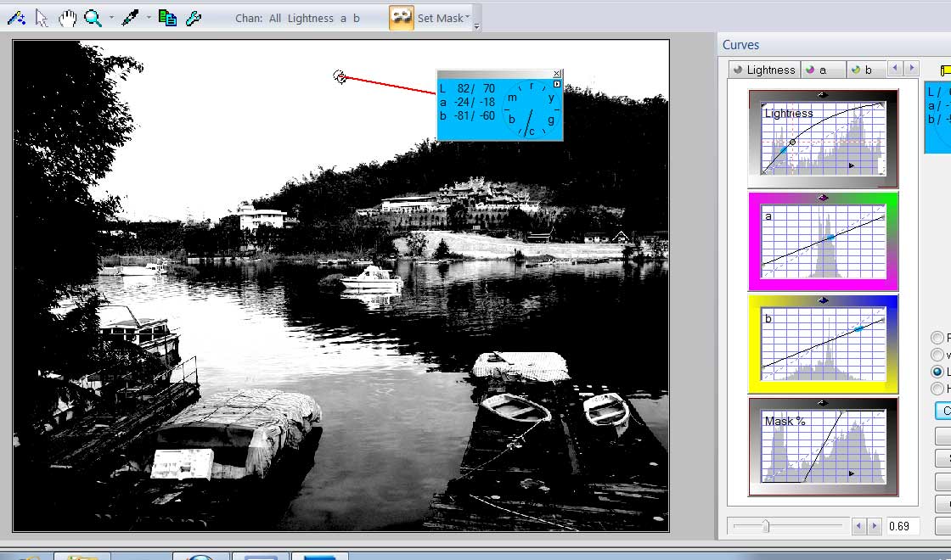This screenshot has width=951, height=560.
Task: Select the Zoom magnifier tool
Action: click(92, 18)
